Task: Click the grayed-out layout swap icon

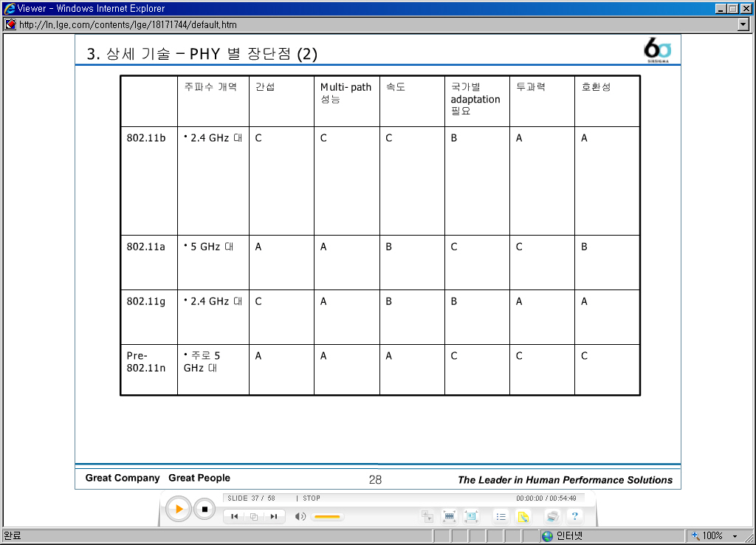Action: pos(427,517)
